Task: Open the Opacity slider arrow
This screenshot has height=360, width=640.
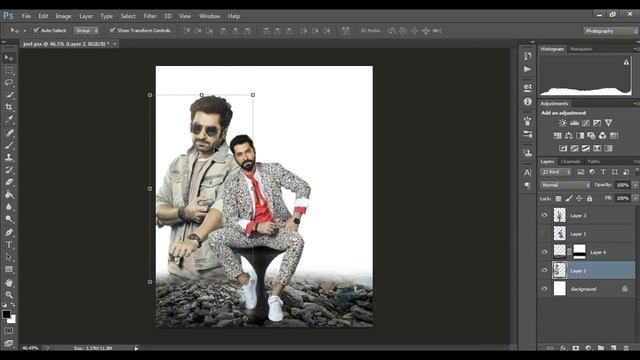Action: 635,185
